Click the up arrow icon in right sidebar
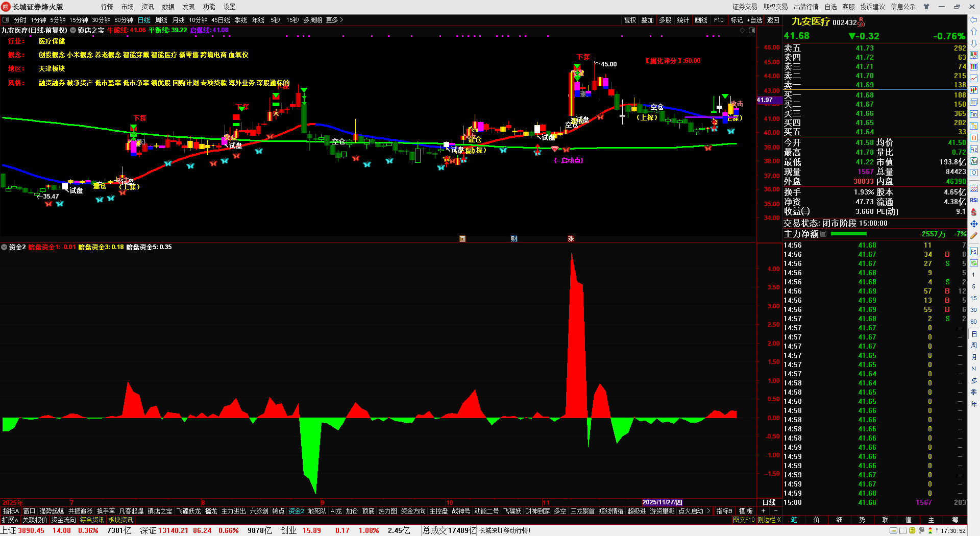980x536 pixels. pyautogui.click(x=974, y=32)
